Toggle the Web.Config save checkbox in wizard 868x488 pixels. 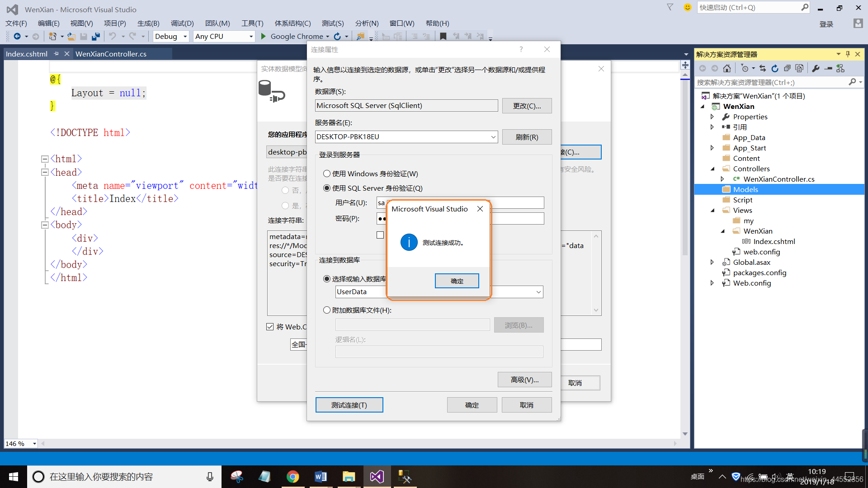270,327
